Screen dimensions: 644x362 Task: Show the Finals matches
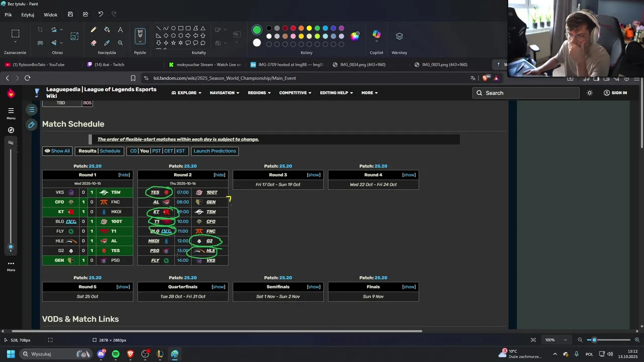409,287
